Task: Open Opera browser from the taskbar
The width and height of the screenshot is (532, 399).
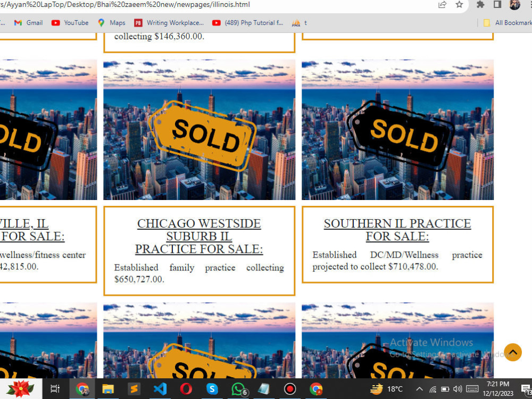Action: click(186, 389)
